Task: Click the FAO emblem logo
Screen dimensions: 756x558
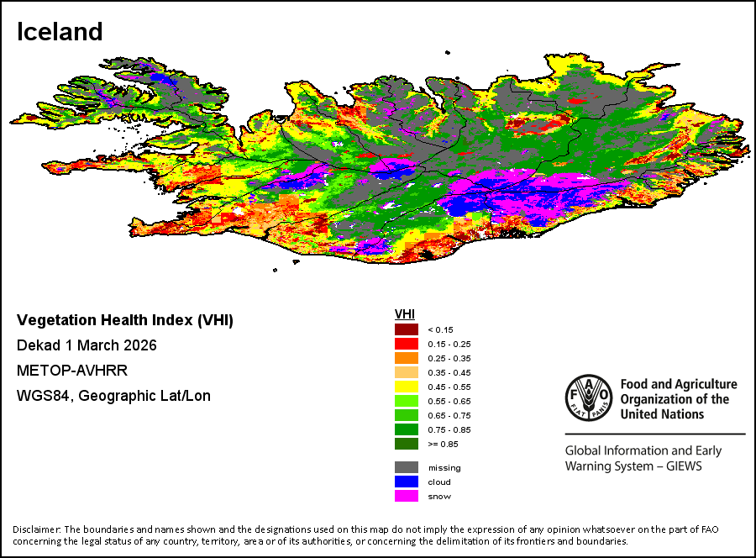Action: pyautogui.click(x=589, y=397)
